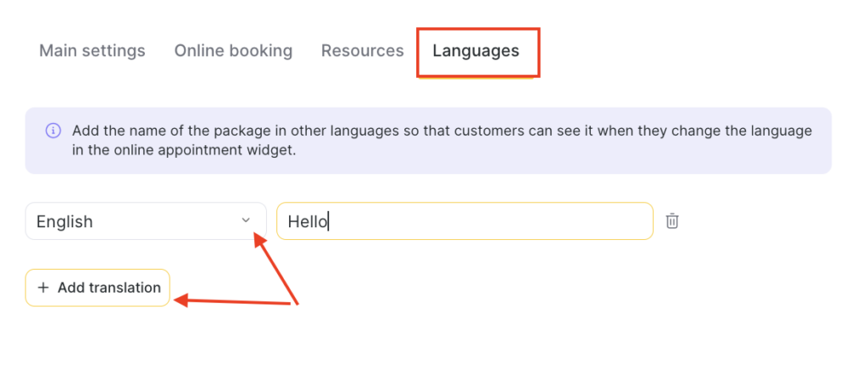Click the highlighted Languages tab label
Viewport: 868px width, 391px height.
(x=476, y=51)
